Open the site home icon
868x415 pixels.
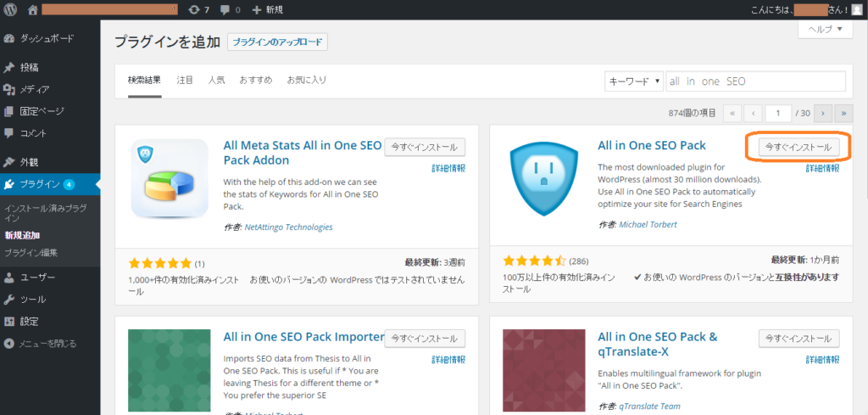(33, 9)
